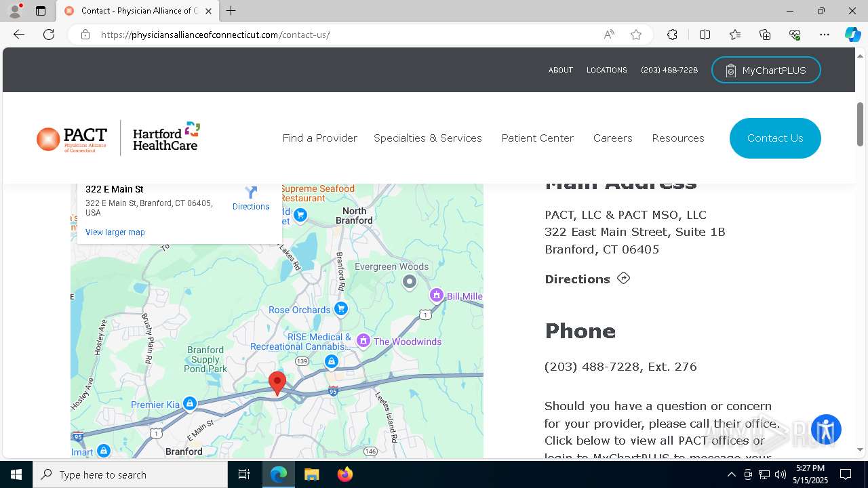Click the page vertical scrollbar thumb
Screen dimensions: 868x488
click(860, 124)
